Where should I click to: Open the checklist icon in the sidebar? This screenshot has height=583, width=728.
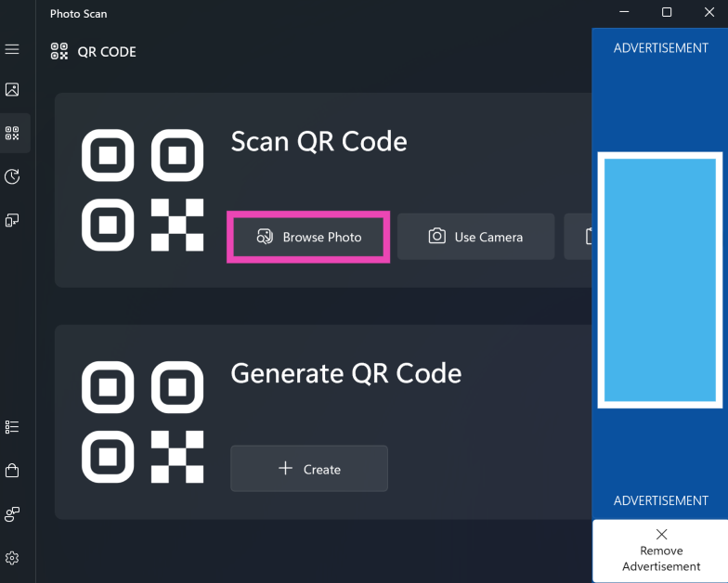12,427
